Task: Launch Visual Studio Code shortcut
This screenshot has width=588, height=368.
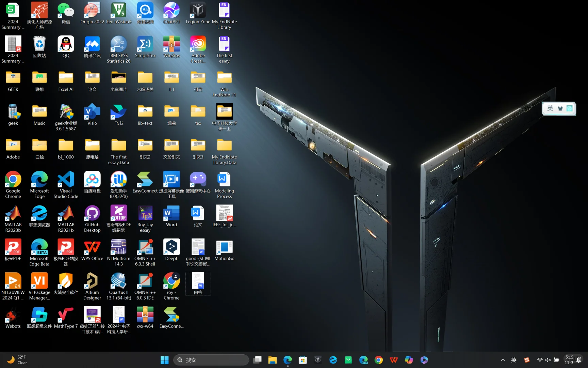Action: click(x=66, y=185)
